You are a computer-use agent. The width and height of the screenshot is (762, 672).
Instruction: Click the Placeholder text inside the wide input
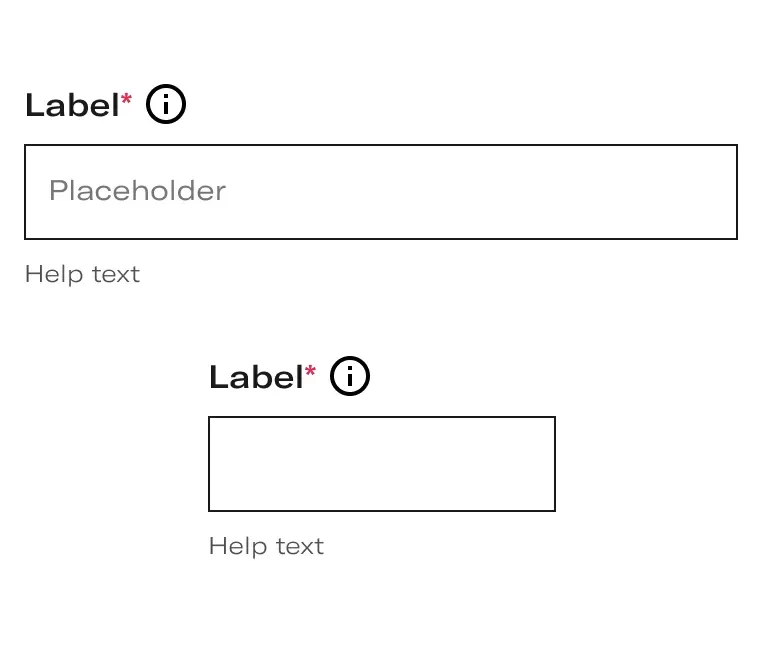pyautogui.click(x=138, y=190)
